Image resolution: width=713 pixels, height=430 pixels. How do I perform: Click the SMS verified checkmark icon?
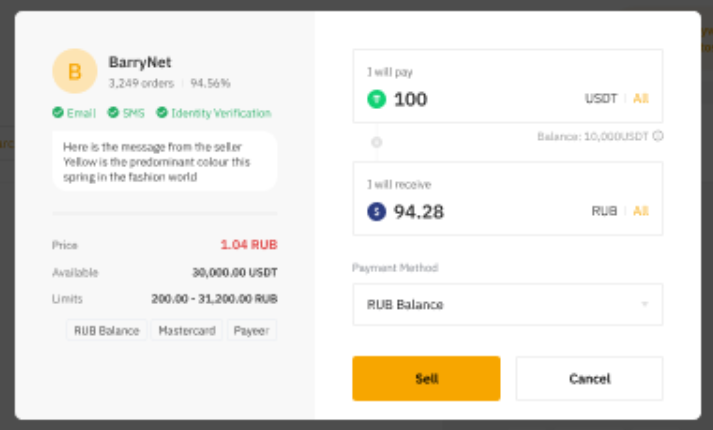tap(113, 113)
